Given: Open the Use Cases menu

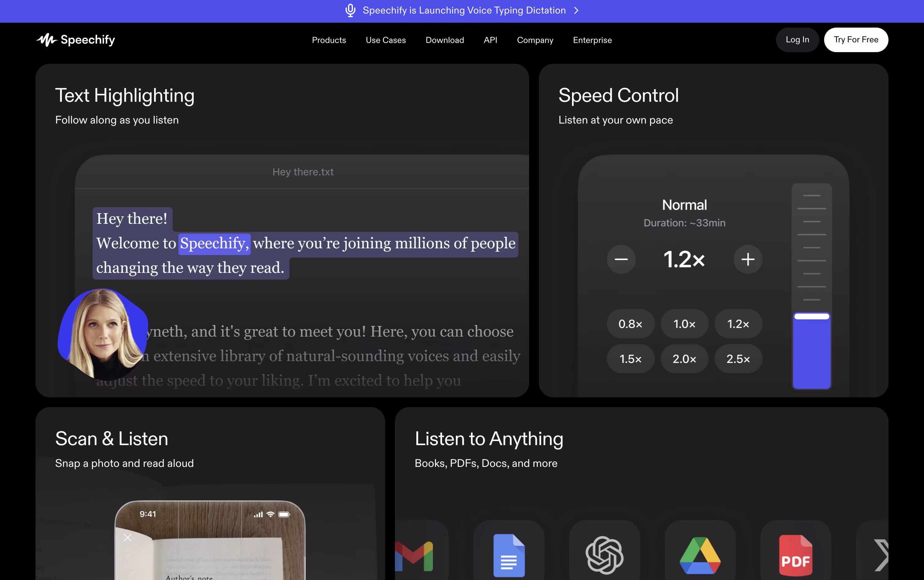Looking at the screenshot, I should tap(385, 40).
